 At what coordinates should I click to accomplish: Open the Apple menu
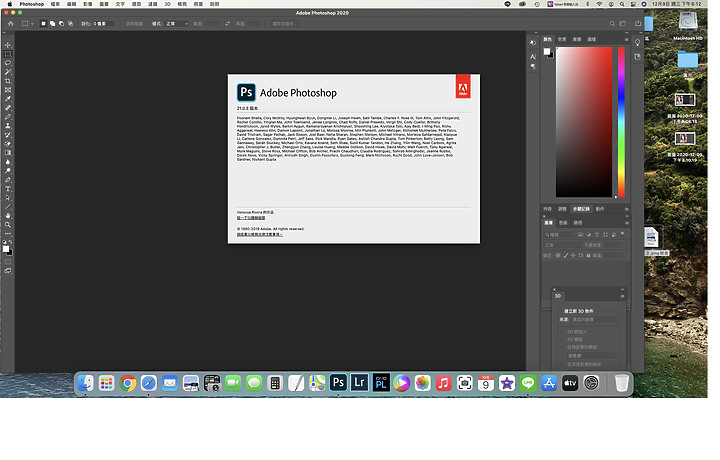pyautogui.click(x=9, y=4)
